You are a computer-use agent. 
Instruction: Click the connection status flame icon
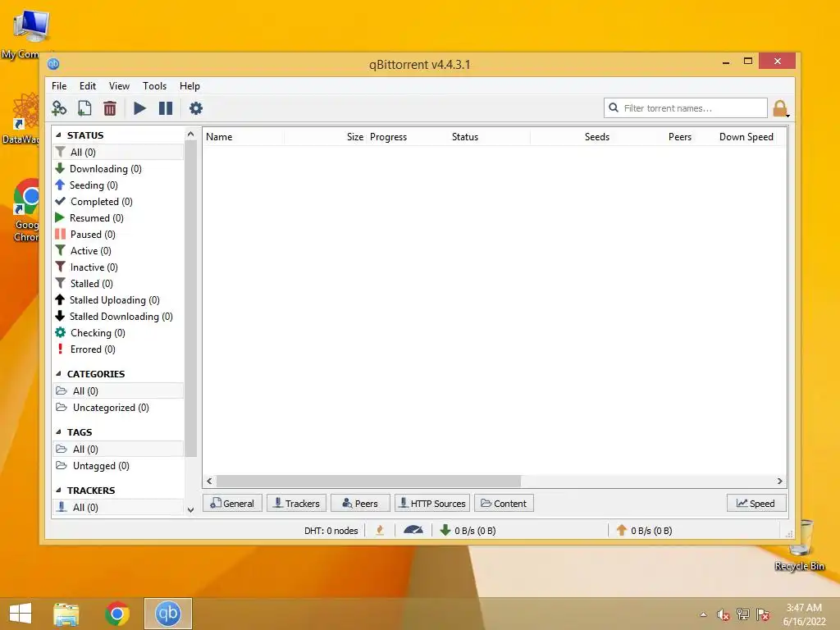tap(380, 531)
